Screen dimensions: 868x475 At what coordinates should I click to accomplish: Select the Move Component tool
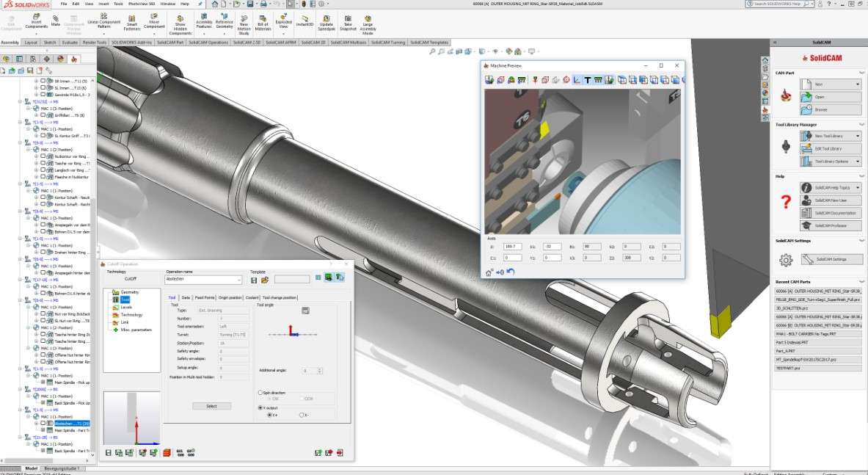[x=154, y=21]
